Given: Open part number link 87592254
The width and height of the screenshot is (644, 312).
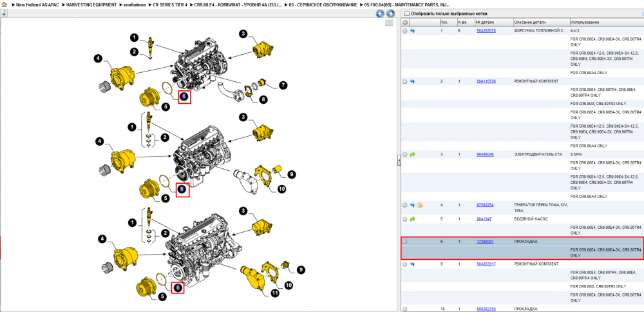Looking at the screenshot, I should (x=485, y=205).
